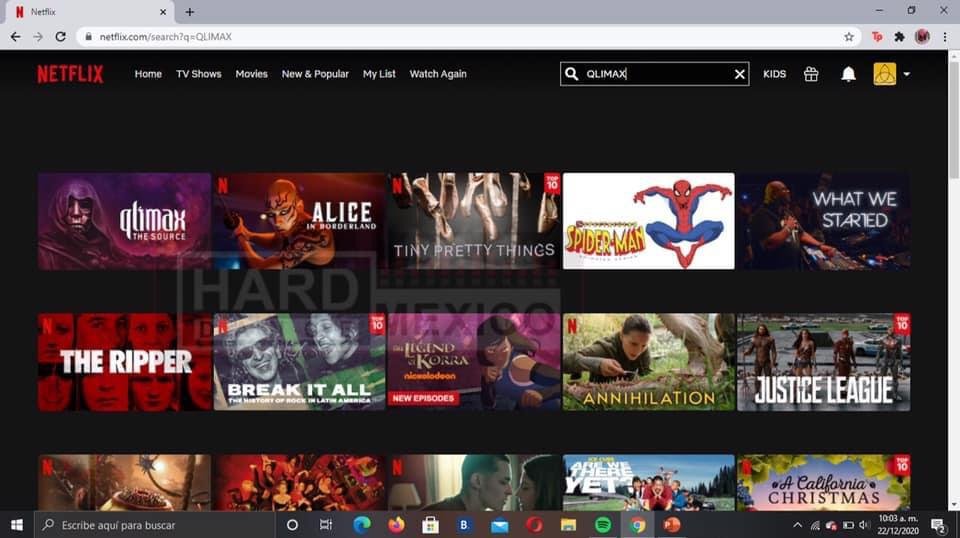Open the Justice League title
The image size is (960, 538).
(823, 362)
